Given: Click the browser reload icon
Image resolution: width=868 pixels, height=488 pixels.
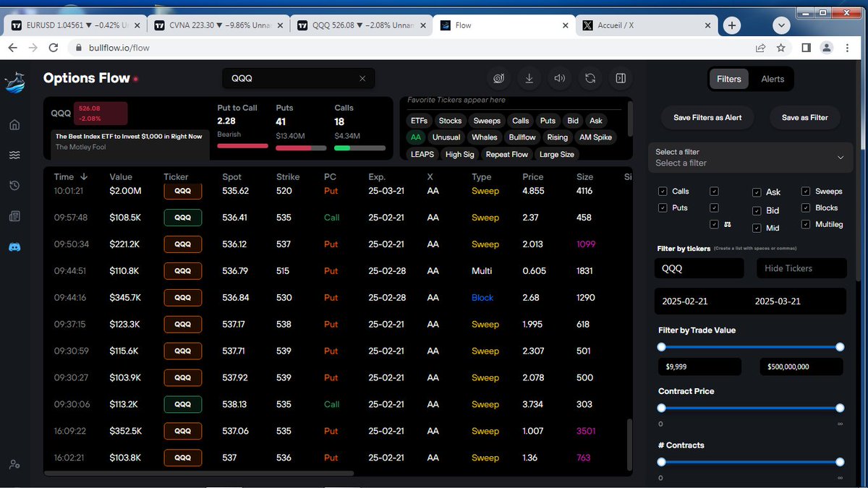Looking at the screenshot, I should pyautogui.click(x=53, y=48).
